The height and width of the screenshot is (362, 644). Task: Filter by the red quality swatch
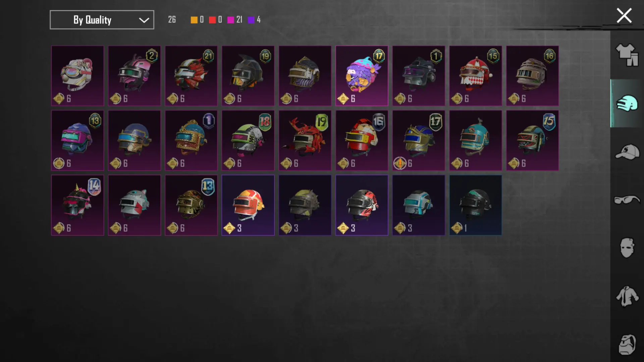click(212, 20)
